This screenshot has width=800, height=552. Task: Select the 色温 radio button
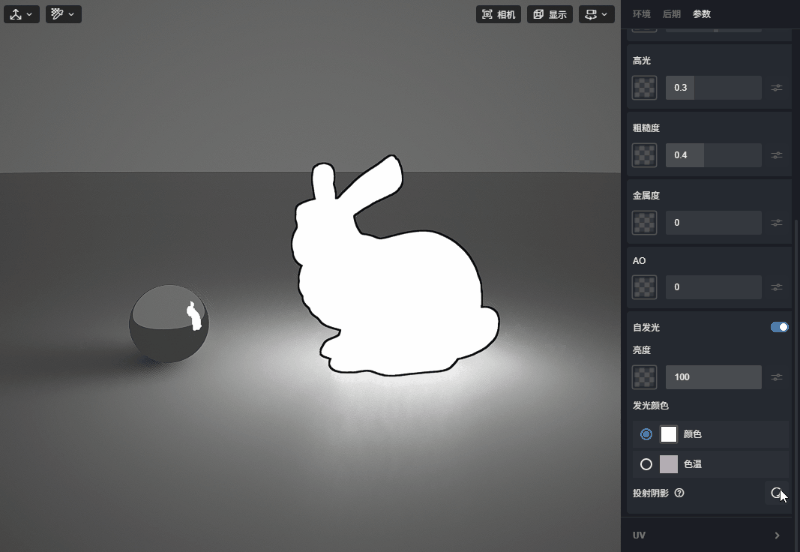[646, 464]
